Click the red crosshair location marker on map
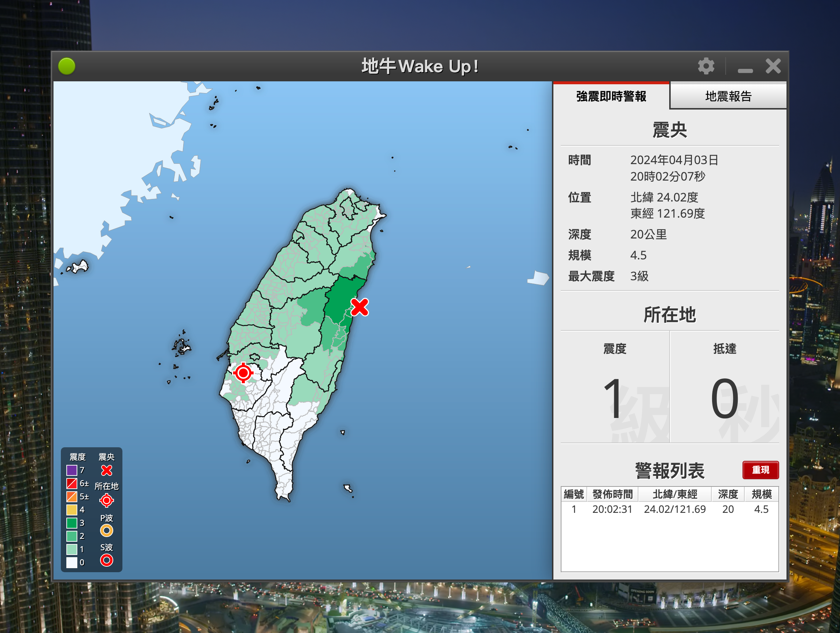This screenshot has width=840, height=633. click(243, 373)
